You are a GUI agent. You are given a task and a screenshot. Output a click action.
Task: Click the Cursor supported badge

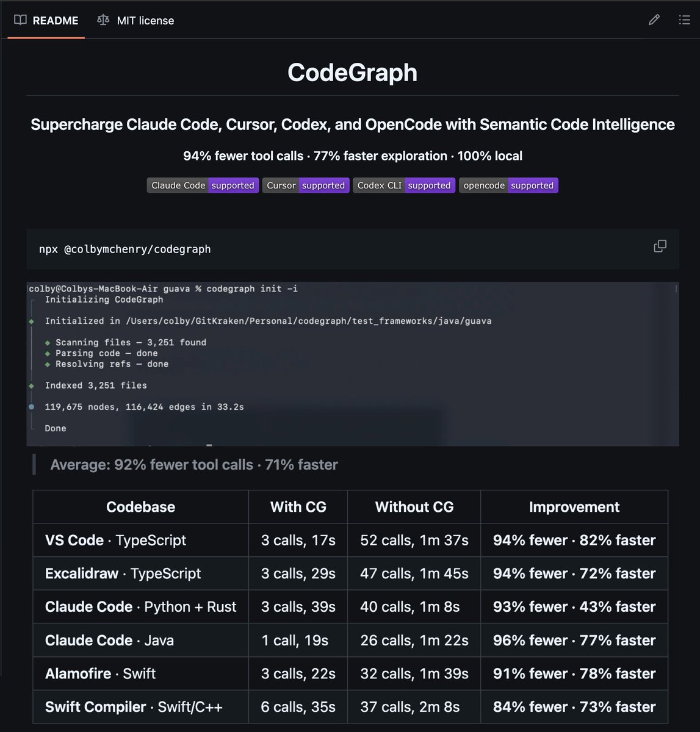pyautogui.click(x=306, y=185)
